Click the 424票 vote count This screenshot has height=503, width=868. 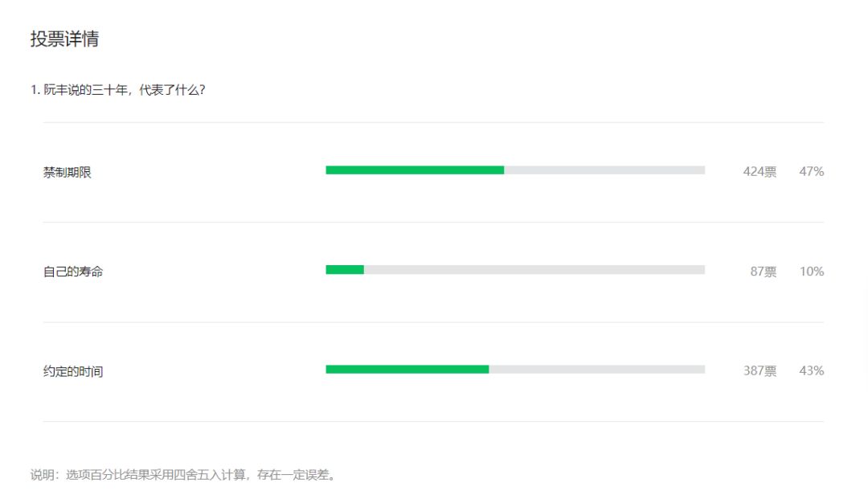click(759, 171)
